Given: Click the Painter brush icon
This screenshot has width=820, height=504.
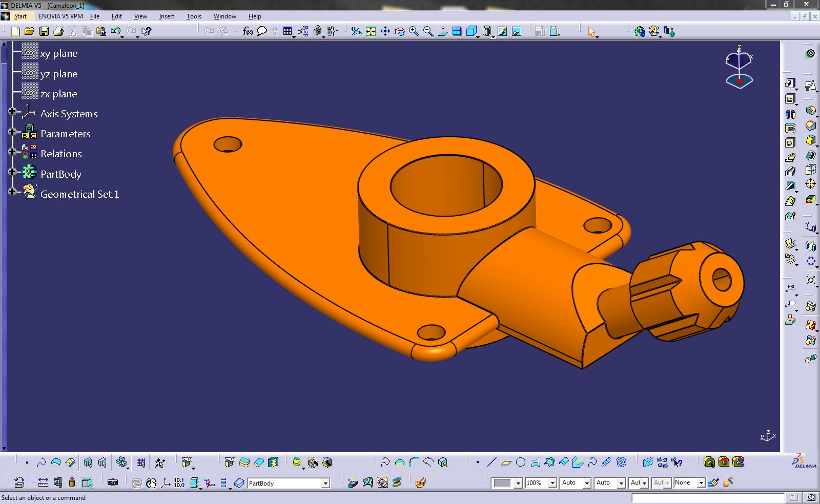Looking at the screenshot, I should coord(713,482).
